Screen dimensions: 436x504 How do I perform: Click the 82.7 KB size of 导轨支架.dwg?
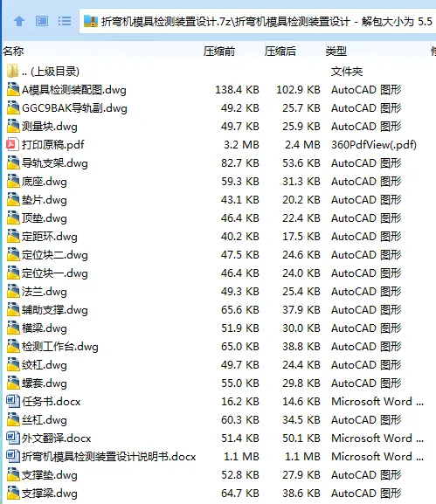click(x=240, y=163)
